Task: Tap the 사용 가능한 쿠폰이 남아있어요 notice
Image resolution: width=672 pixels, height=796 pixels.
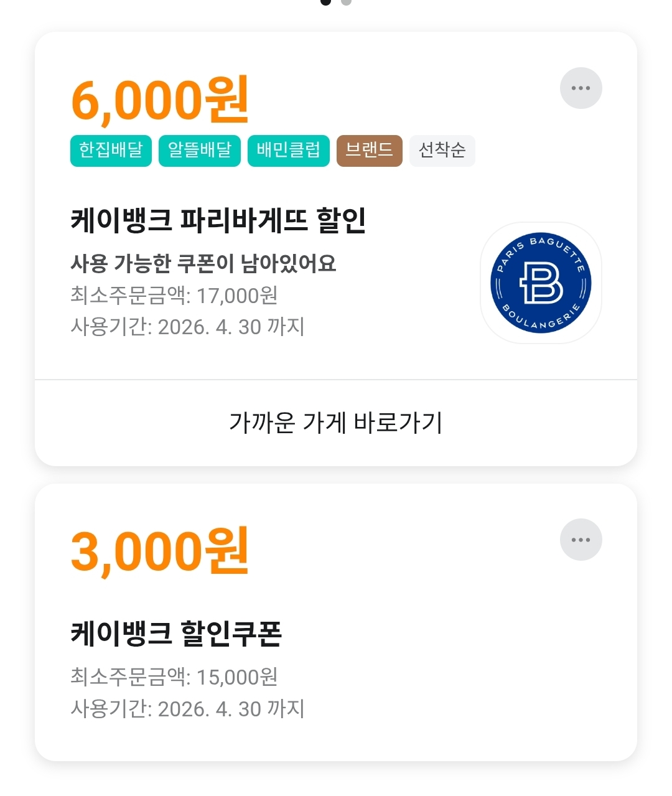Action: (x=203, y=264)
